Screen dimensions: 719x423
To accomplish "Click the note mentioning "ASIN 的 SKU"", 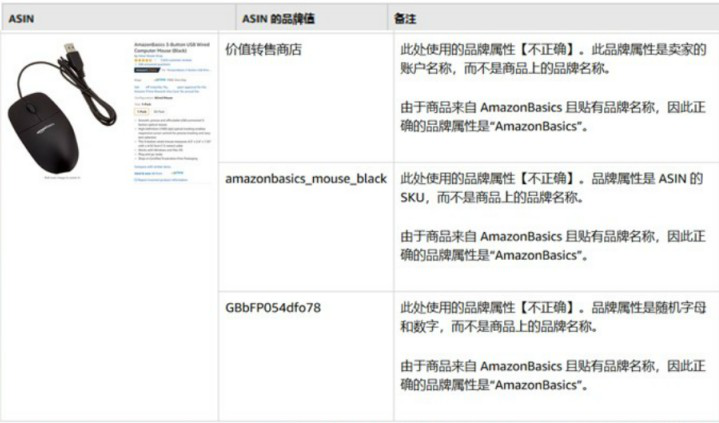I will 552,188.
